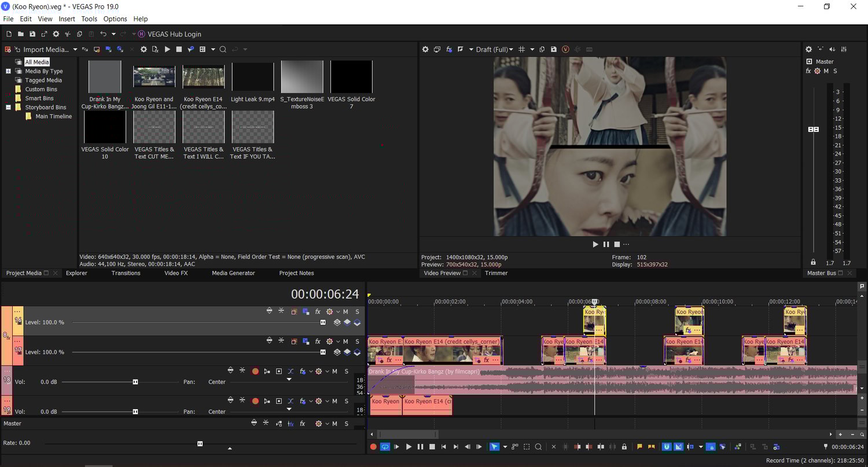
Task: Mute the Master Bus with M
Action: click(x=826, y=71)
